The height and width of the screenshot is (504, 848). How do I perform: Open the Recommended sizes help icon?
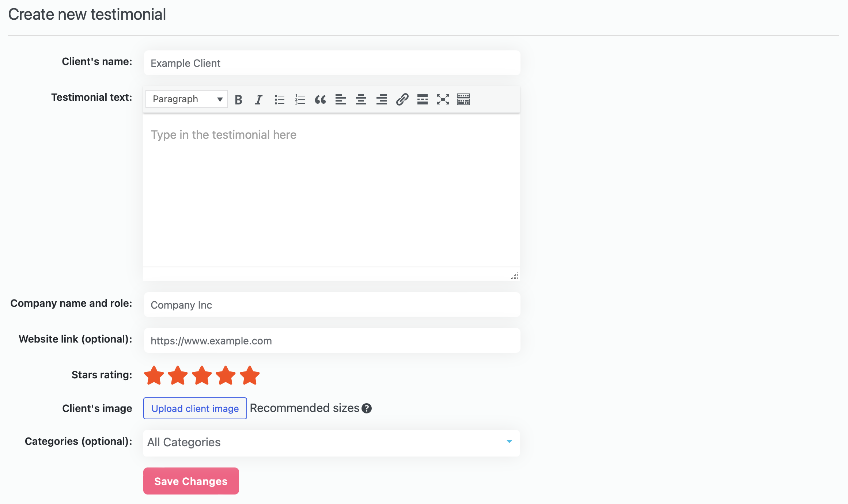tap(367, 408)
